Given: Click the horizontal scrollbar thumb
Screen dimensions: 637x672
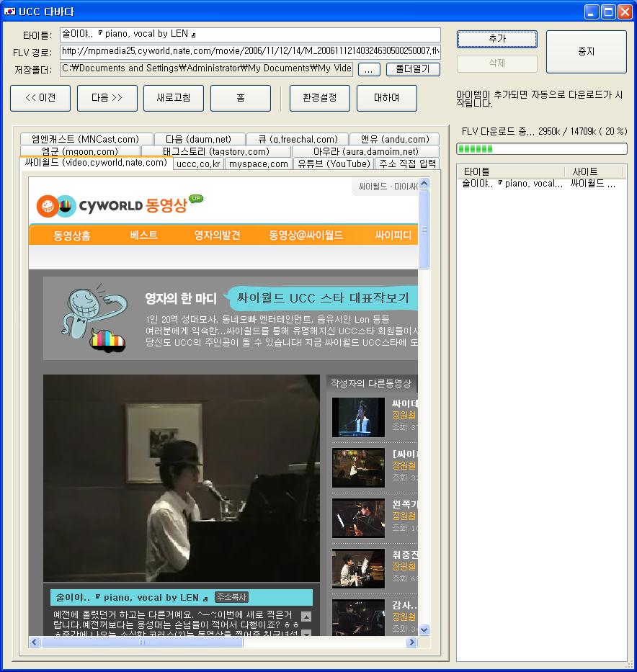Looking at the screenshot, I should pos(142,642).
